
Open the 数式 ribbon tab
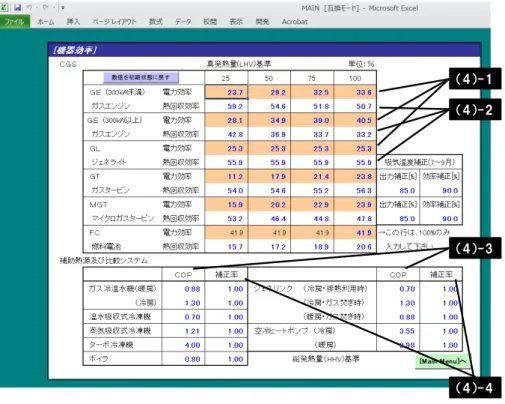pos(155,22)
